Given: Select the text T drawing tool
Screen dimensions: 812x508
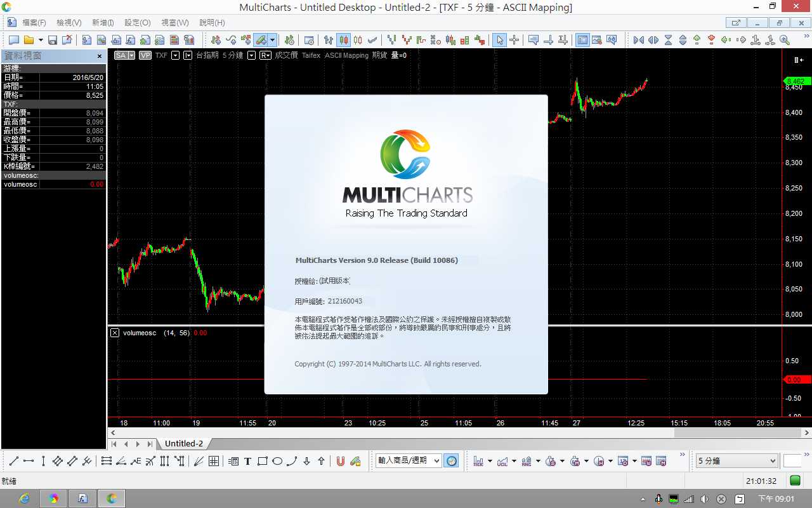Looking at the screenshot, I should tap(247, 461).
